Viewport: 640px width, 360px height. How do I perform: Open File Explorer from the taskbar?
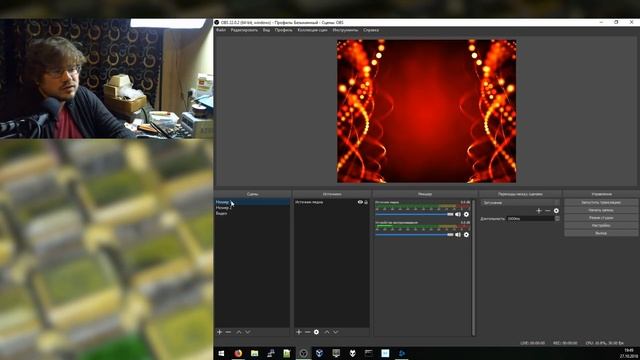[x=254, y=353]
